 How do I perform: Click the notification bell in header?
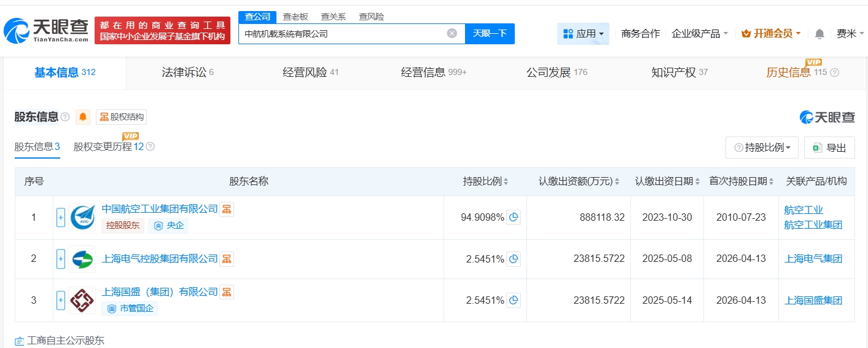point(819,34)
